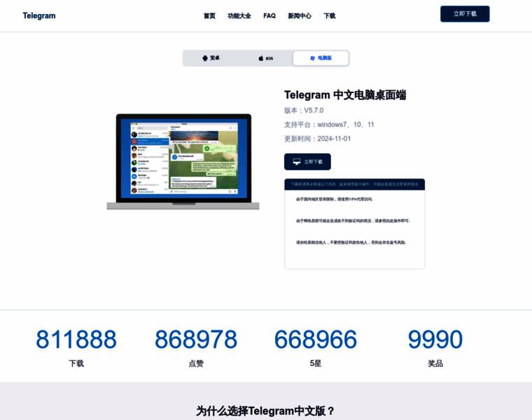
Task: Click the 支持平台 windows7、10、11 text
Action: pyautogui.click(x=329, y=125)
